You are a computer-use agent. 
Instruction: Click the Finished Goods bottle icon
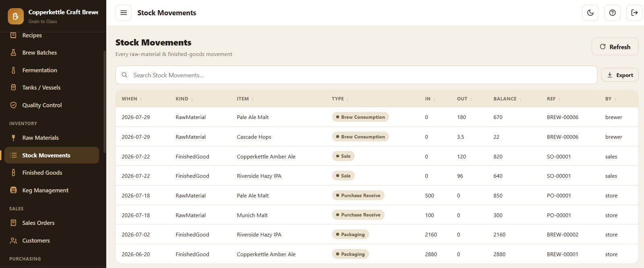pos(13,173)
